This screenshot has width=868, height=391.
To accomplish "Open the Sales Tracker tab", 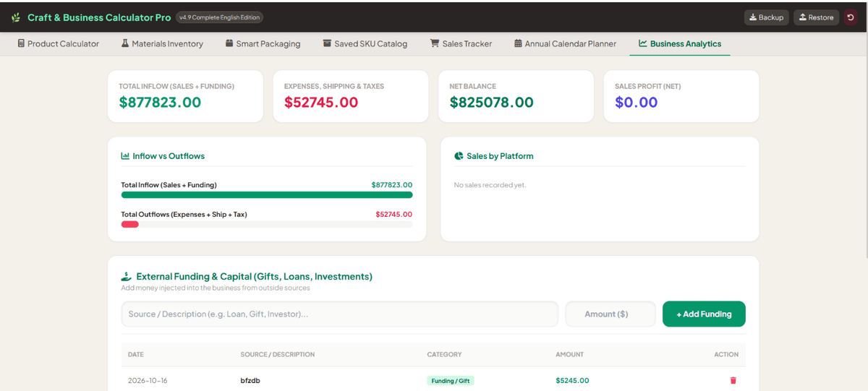I will coord(461,43).
